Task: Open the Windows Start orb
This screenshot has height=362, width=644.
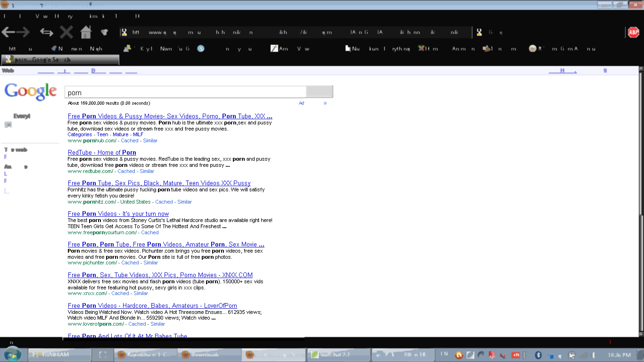Action: [12, 354]
